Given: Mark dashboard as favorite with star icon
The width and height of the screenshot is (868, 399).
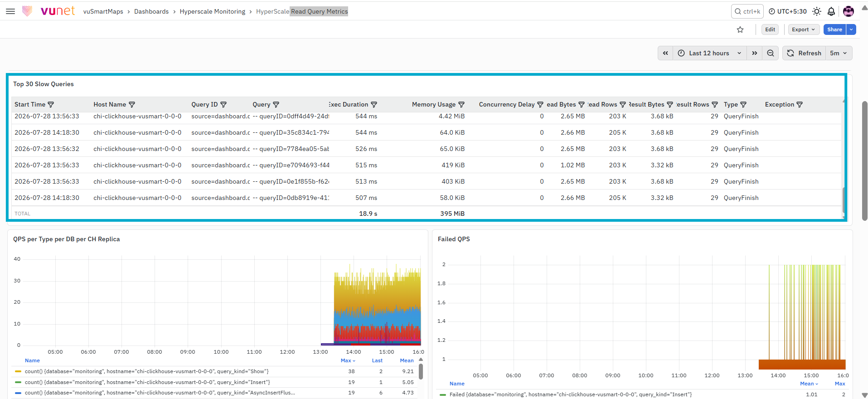Looking at the screenshot, I should click(x=740, y=29).
